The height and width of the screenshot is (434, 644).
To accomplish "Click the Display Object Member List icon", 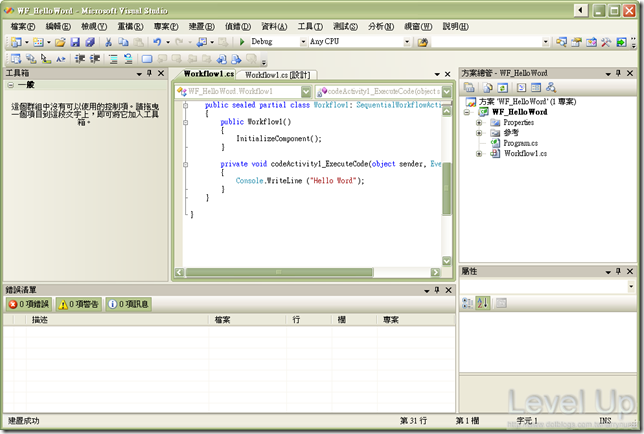I will [16, 59].
